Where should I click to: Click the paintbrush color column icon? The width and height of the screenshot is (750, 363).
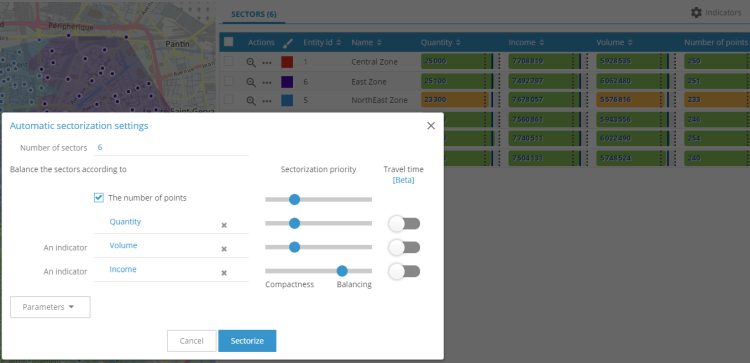click(x=287, y=43)
